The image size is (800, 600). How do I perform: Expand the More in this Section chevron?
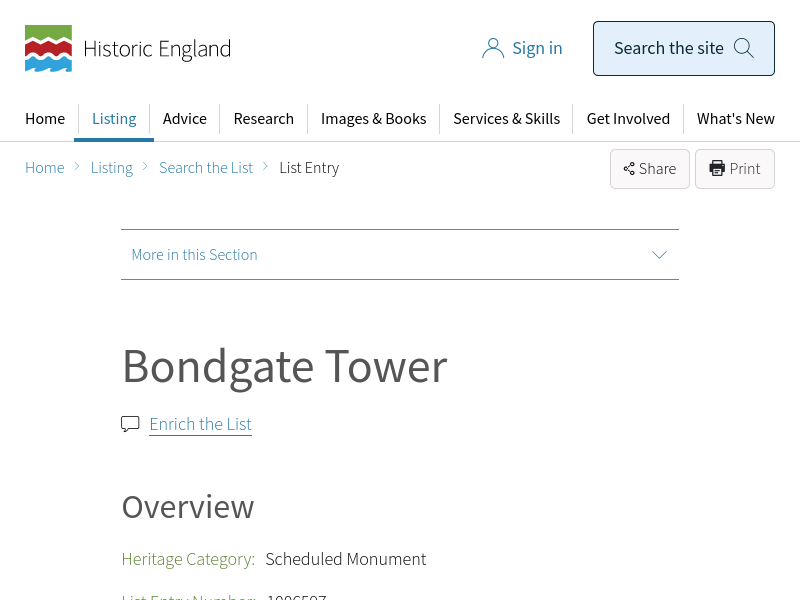coord(659,255)
